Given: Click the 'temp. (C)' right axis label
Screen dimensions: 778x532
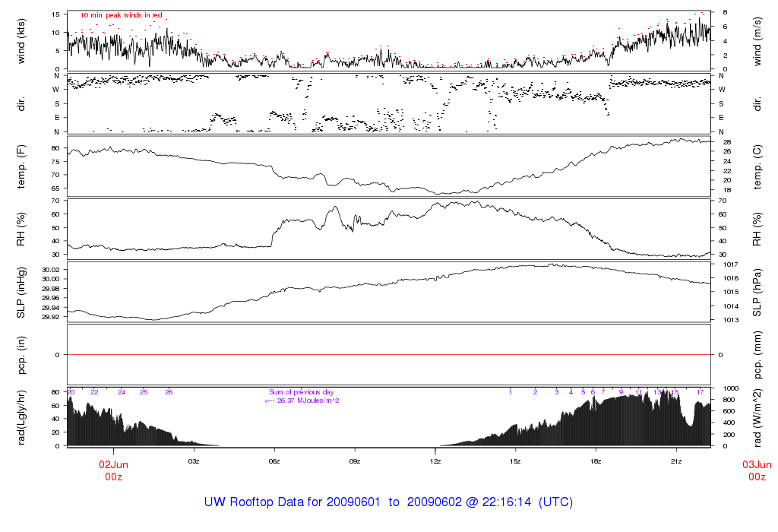Looking at the screenshot, I should click(757, 165).
